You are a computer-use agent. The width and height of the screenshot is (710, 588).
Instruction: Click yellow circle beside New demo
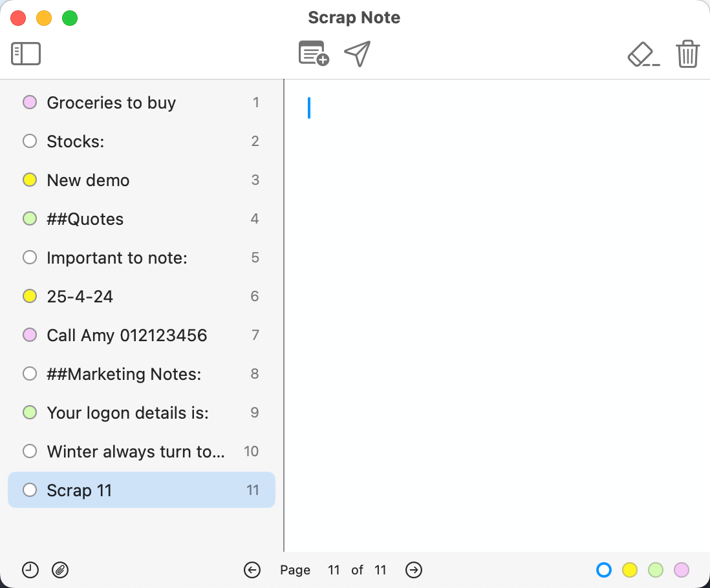tap(30, 180)
